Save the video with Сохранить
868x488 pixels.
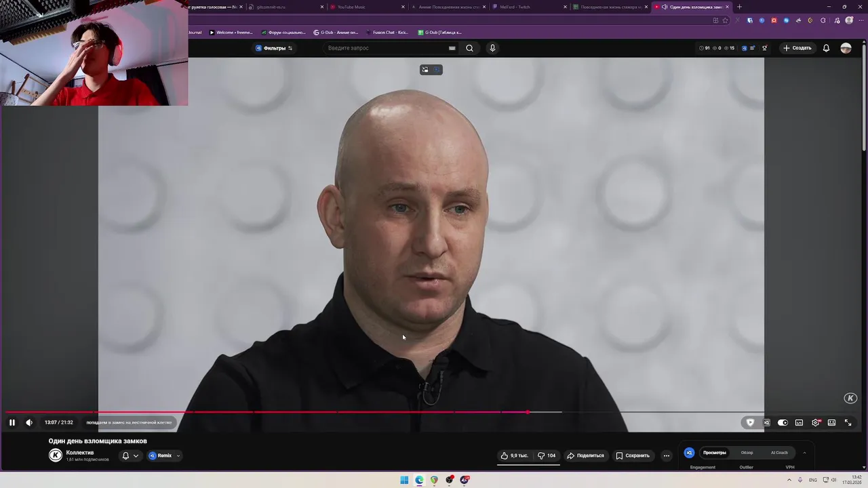(633, 455)
